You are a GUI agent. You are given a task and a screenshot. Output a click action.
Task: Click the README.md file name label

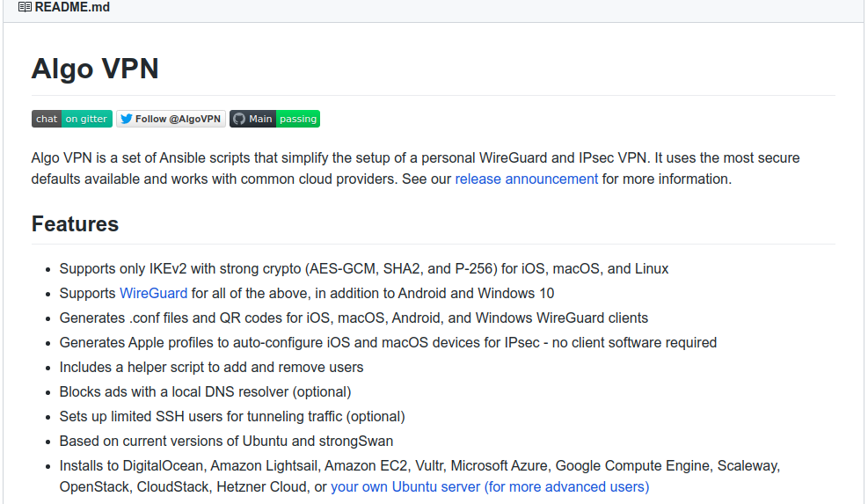[x=72, y=7]
